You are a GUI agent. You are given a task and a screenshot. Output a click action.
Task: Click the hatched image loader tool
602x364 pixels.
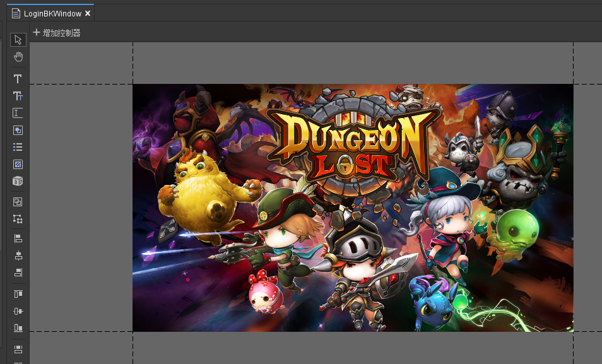18,164
